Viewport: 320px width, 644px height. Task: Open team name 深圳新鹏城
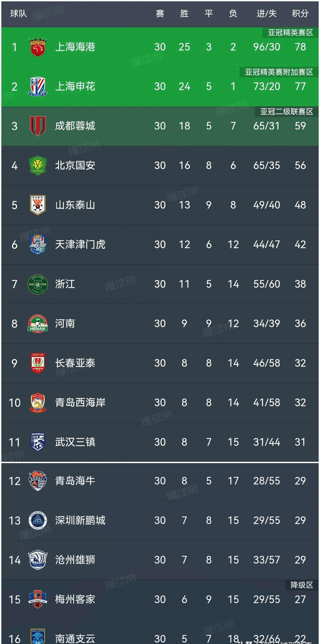[x=80, y=520]
